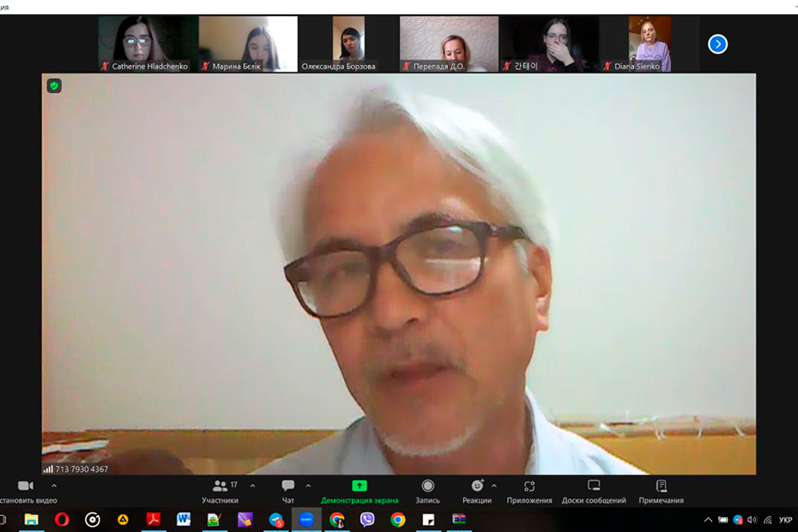Screen dimensions: 798x532
Task: Select Diana Sienko video thumbnail
Action: 650,43
